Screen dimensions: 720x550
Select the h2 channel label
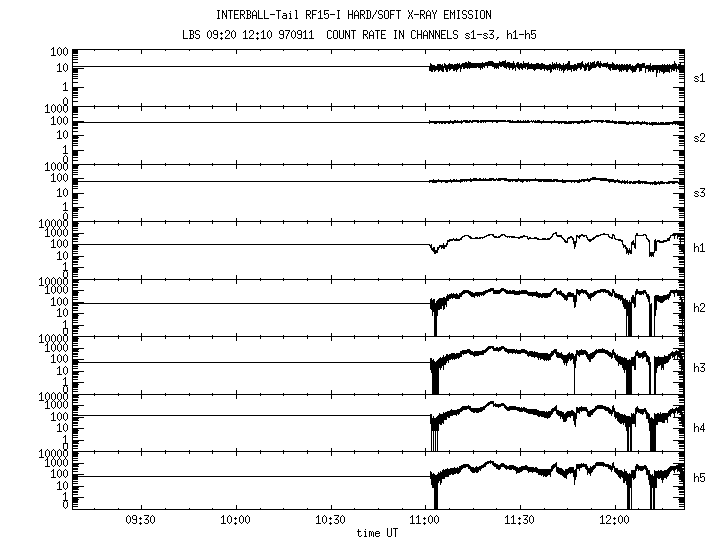coord(699,307)
